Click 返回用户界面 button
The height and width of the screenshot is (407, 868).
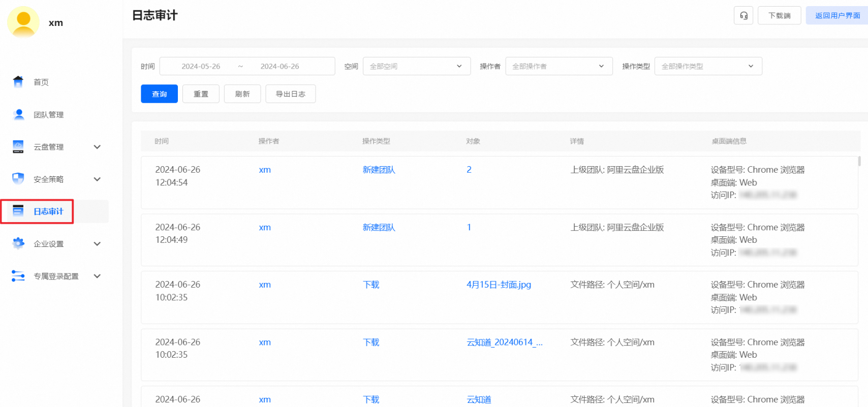[838, 15]
